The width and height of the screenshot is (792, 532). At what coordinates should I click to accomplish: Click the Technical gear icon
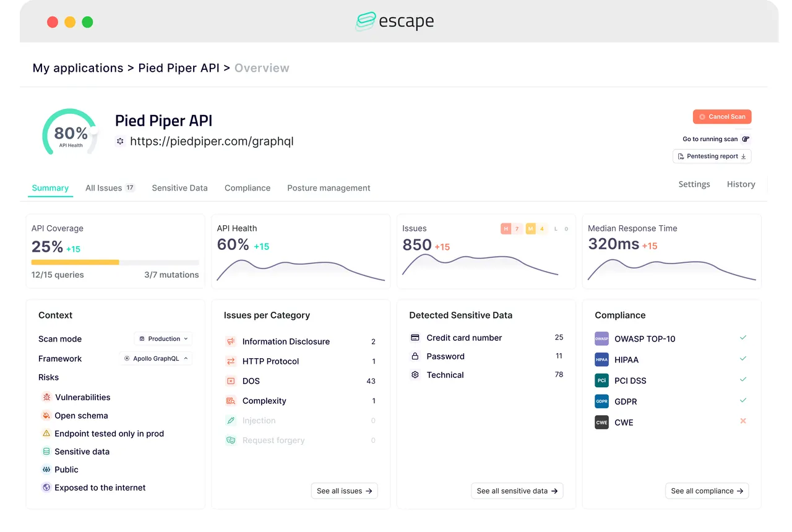click(x=415, y=375)
